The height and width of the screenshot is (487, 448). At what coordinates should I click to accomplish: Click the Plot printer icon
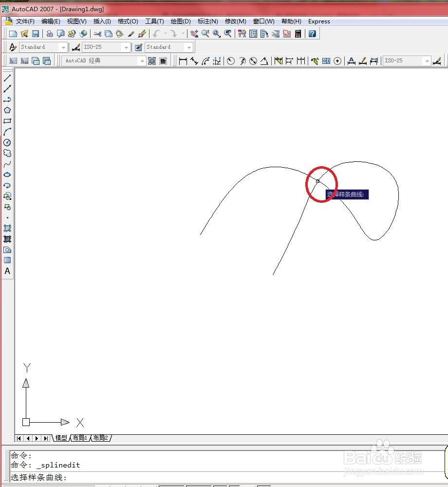[x=50, y=34]
